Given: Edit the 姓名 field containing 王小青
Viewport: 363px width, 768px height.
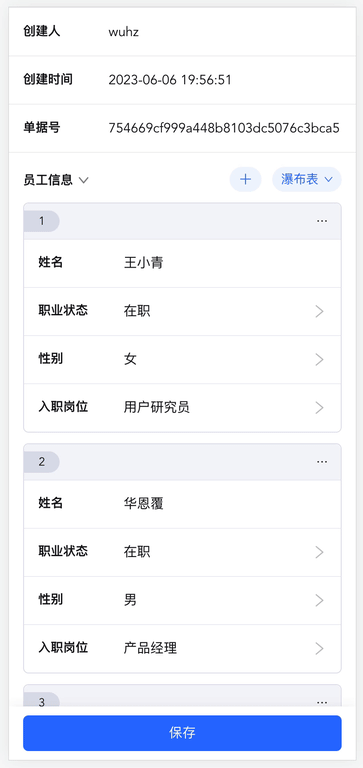Looking at the screenshot, I should [182, 263].
